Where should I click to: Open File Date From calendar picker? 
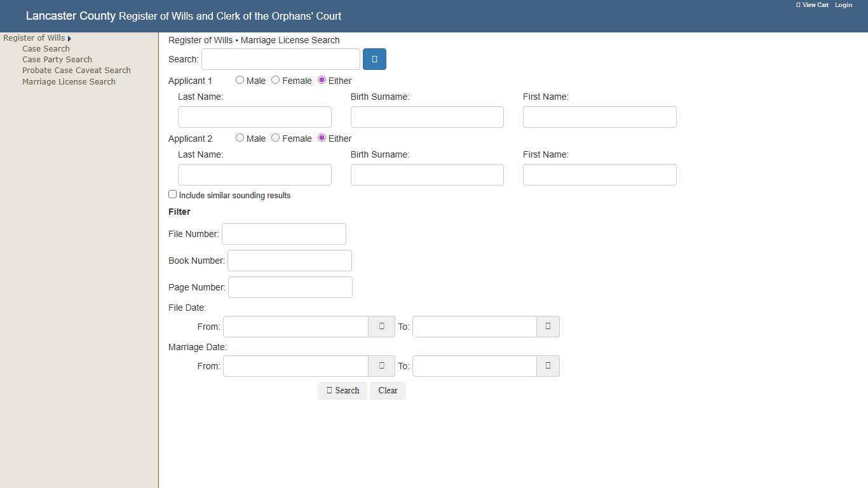pyautogui.click(x=381, y=327)
